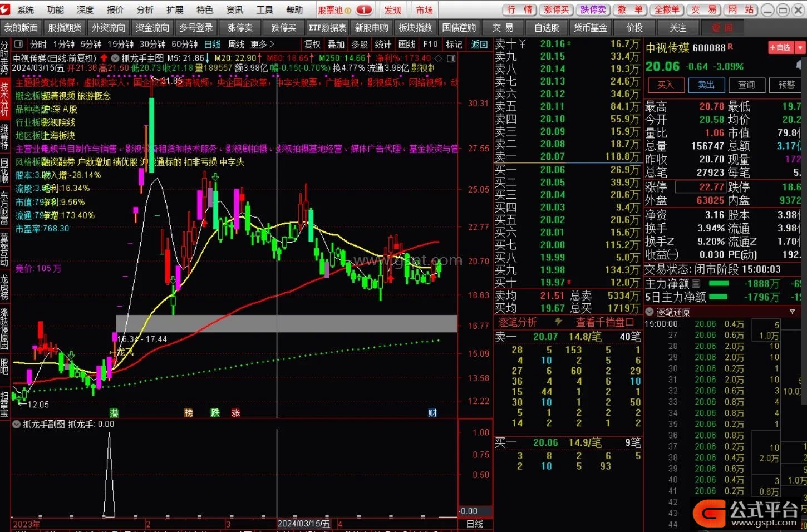Open the 资金流向 tab
Screen dimensions: 807x532
tap(152, 27)
